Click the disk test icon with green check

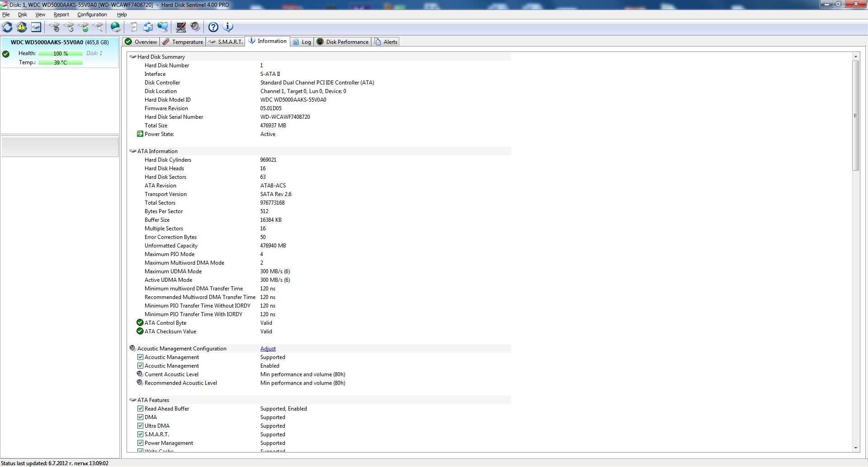pyautogui.click(x=84, y=27)
